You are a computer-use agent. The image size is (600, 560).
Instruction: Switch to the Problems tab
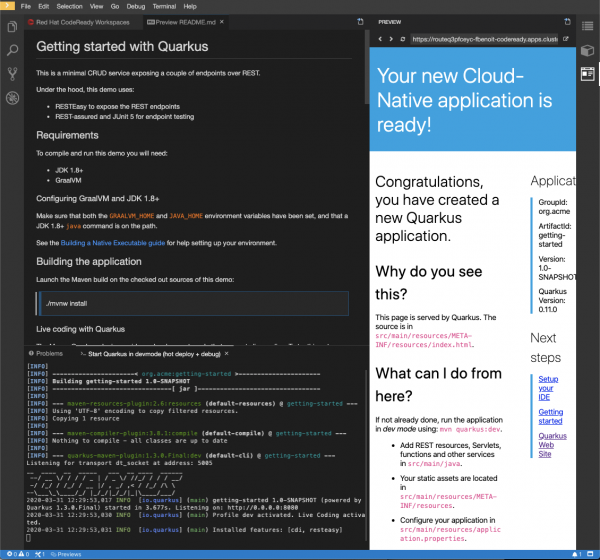coord(49,353)
